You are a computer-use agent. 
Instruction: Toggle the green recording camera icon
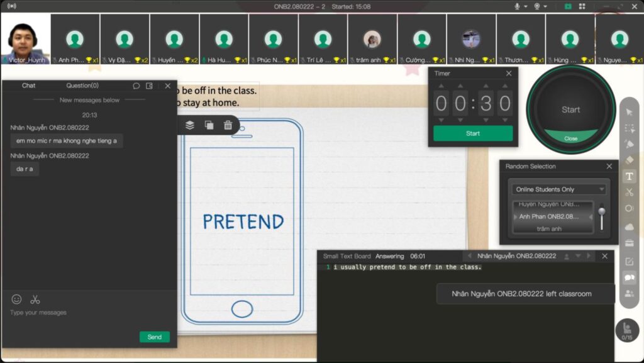pos(568,6)
